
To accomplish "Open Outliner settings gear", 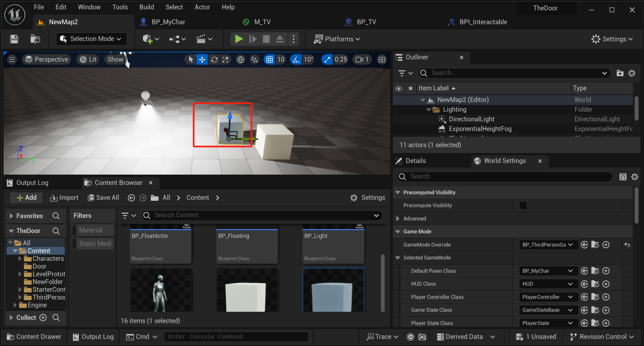I will pos(632,73).
